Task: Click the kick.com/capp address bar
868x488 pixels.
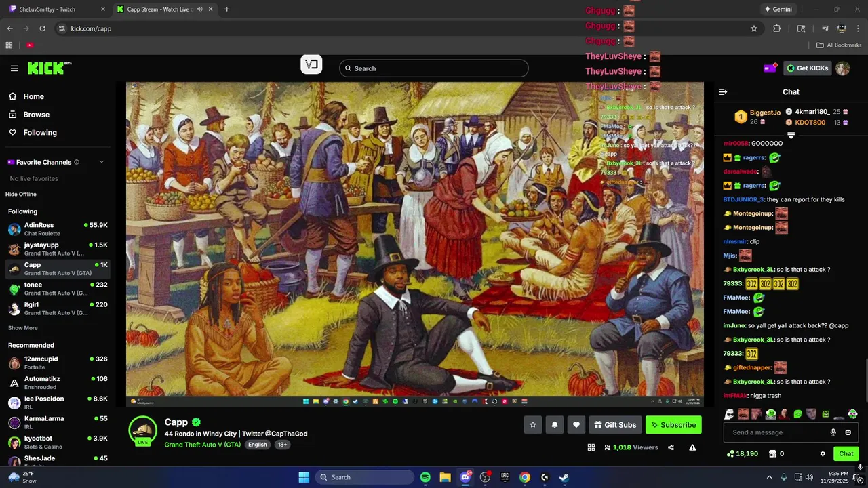Action: pyautogui.click(x=400, y=28)
